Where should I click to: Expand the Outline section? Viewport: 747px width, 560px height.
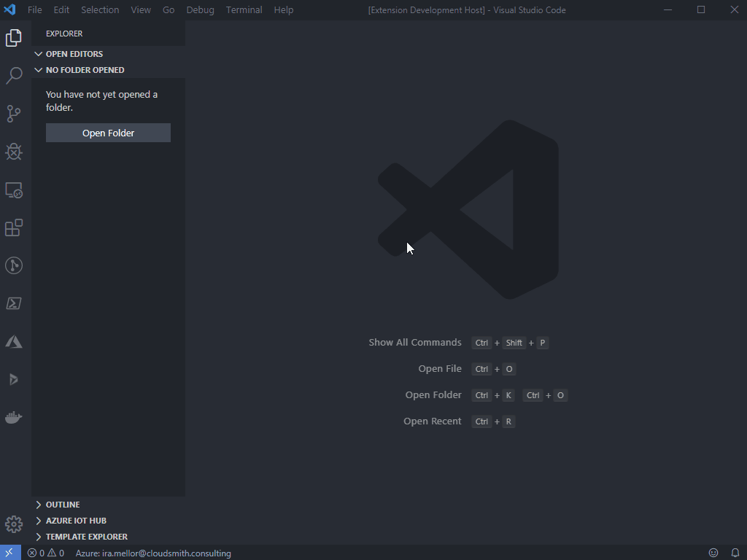point(108,505)
